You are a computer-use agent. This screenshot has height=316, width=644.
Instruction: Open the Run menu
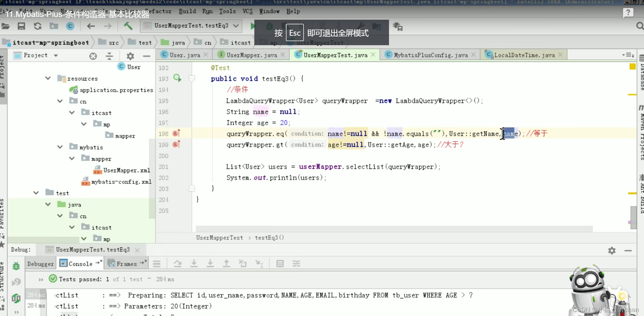pyautogui.click(x=207, y=11)
